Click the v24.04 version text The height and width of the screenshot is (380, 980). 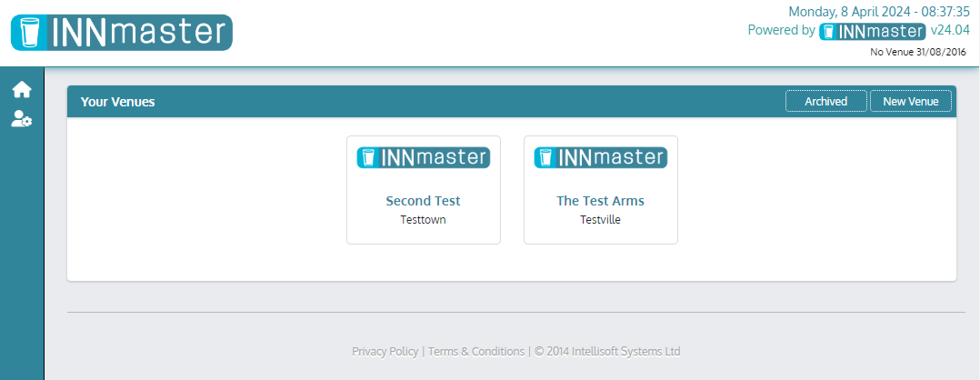click(950, 30)
